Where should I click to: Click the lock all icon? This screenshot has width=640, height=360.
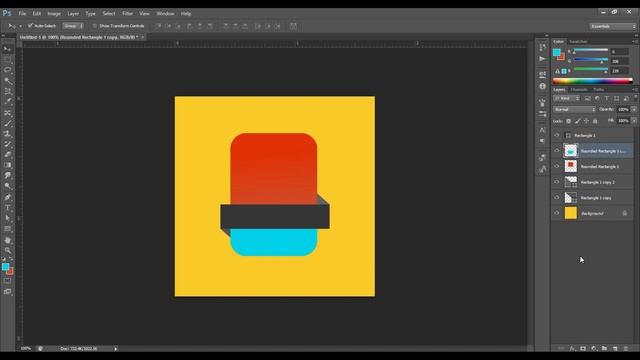coord(595,121)
